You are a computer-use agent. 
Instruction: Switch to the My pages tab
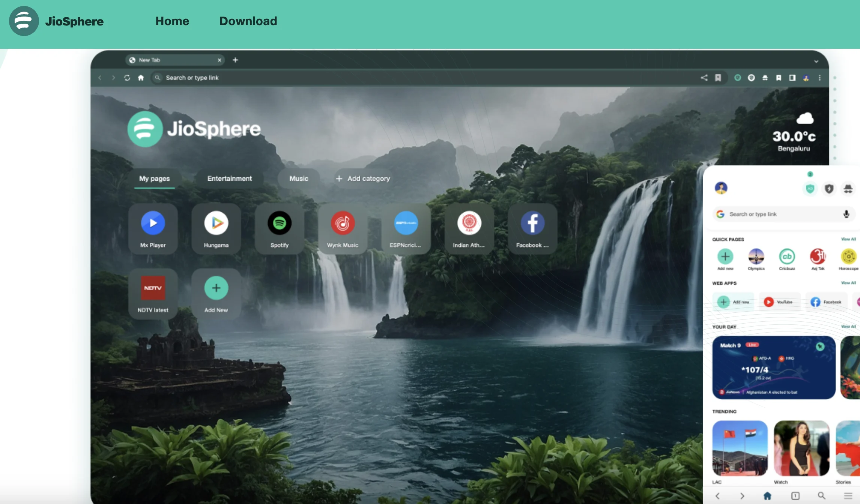pos(155,178)
